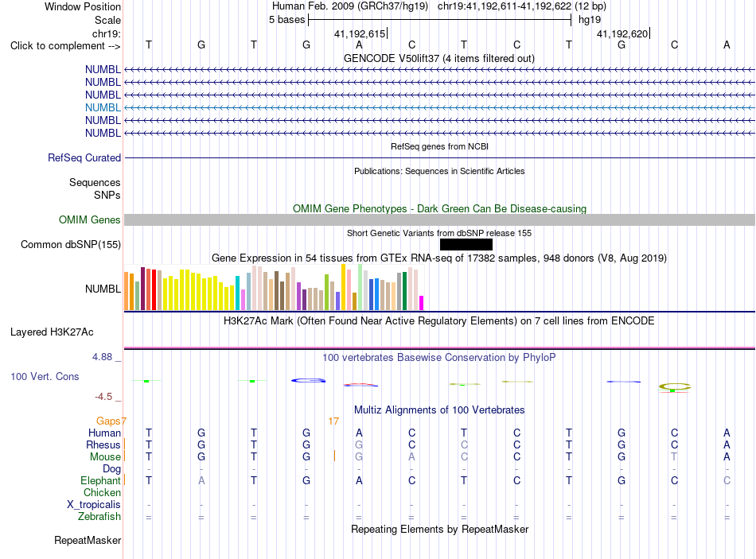Open 'Repeating Elements by RepeatMasker' track title

439,529
